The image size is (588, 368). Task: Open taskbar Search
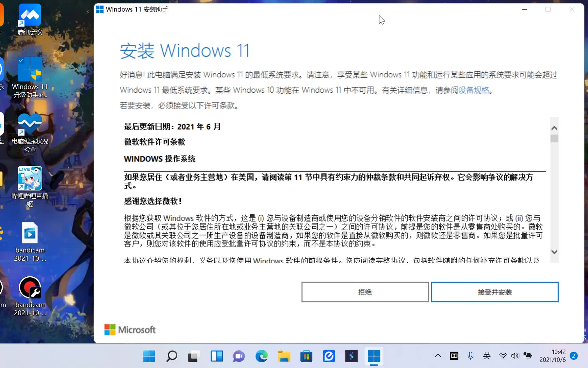pos(171,356)
